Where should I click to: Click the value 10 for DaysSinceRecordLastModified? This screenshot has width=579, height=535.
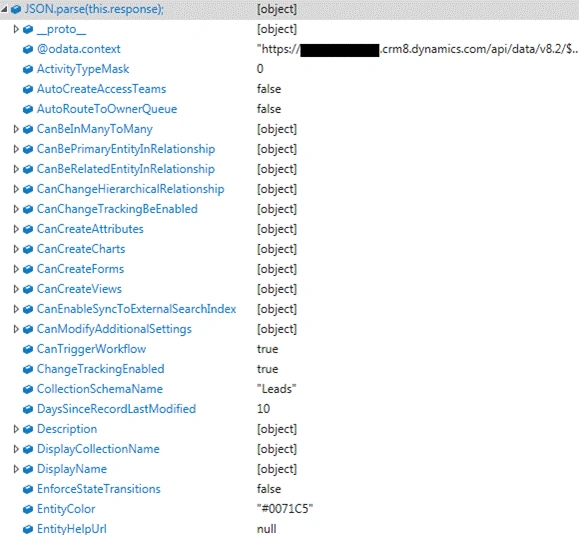[x=263, y=409]
